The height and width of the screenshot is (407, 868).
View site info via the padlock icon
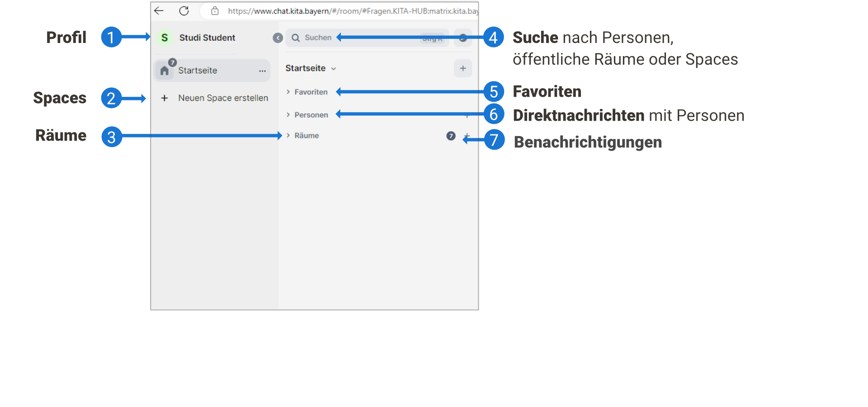coord(215,11)
